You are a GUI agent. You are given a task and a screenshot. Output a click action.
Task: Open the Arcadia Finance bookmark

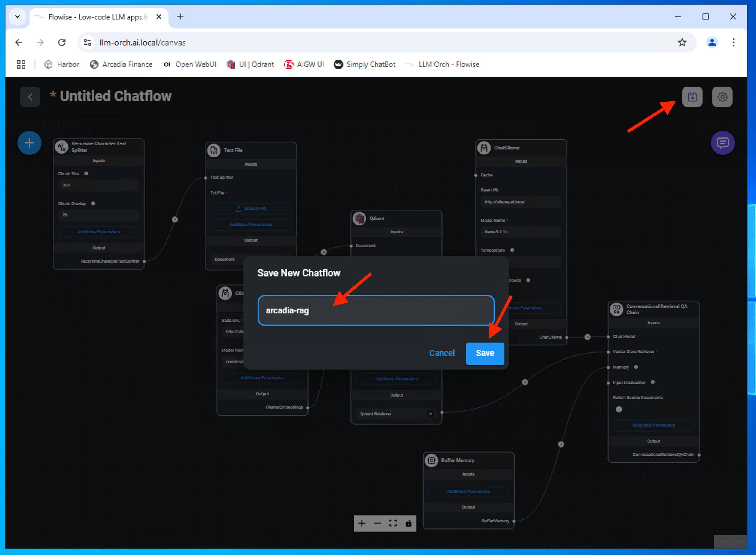(x=121, y=64)
